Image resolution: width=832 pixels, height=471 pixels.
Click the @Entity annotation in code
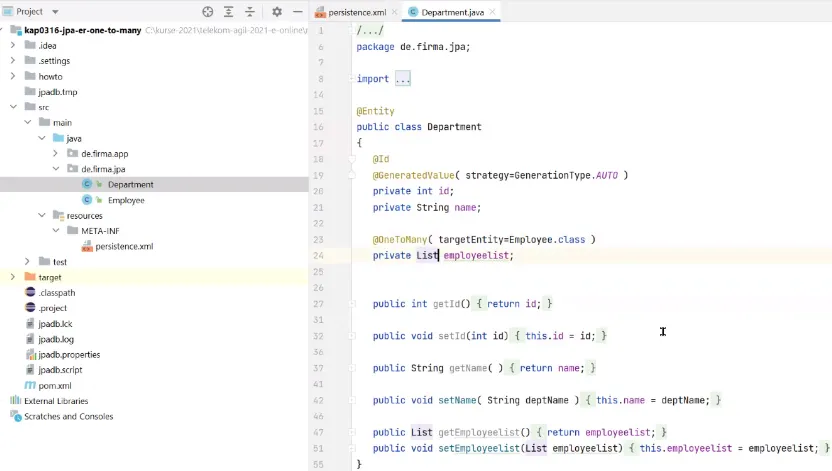[x=375, y=111]
